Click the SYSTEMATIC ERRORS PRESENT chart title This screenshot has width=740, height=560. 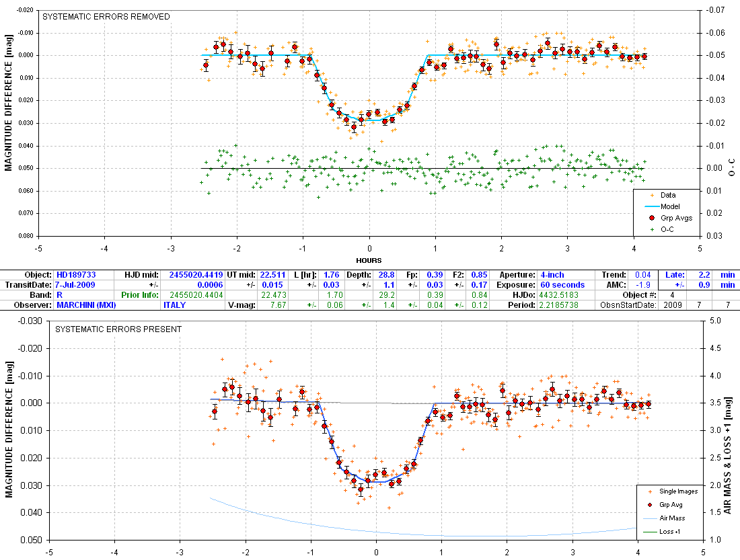pos(118,329)
